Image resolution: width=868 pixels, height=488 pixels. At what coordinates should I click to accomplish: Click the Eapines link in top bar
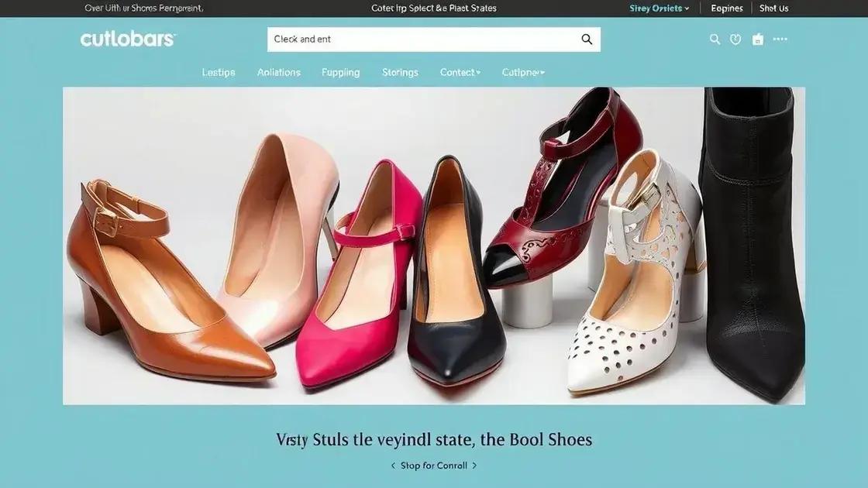point(727,9)
